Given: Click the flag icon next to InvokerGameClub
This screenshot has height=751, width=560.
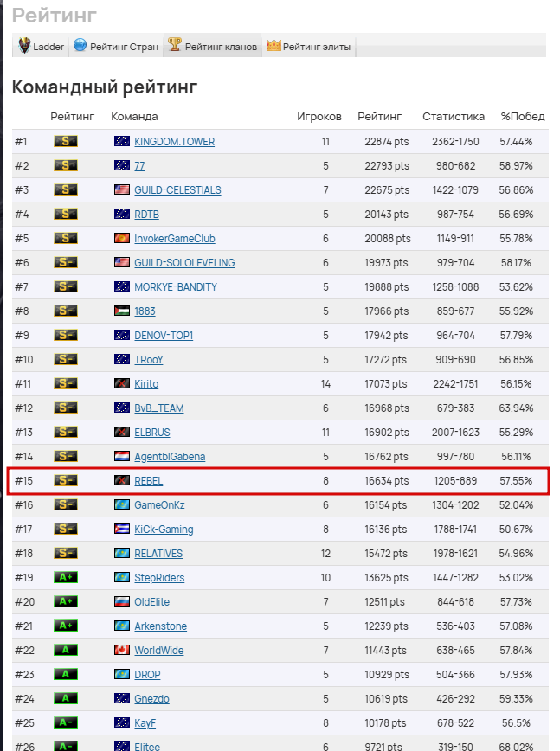Looking at the screenshot, I should tap(121, 239).
